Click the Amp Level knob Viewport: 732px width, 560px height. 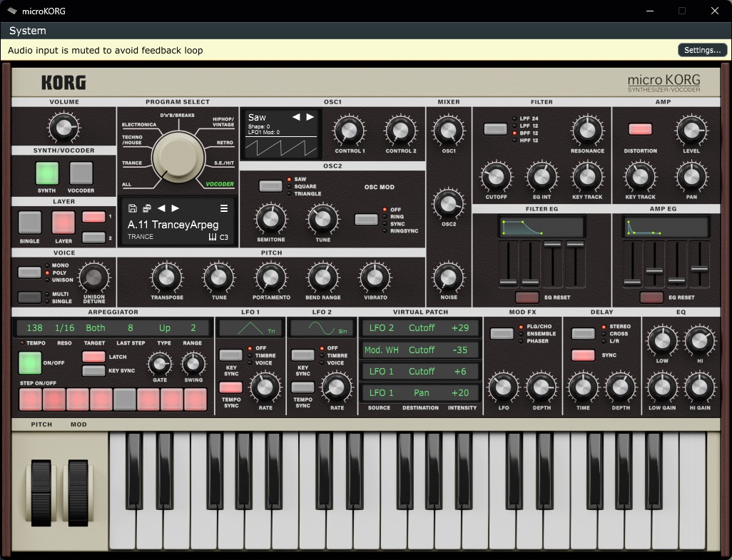coord(691,131)
